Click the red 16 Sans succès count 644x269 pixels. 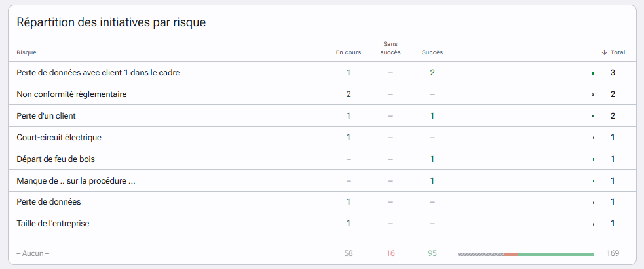point(390,253)
